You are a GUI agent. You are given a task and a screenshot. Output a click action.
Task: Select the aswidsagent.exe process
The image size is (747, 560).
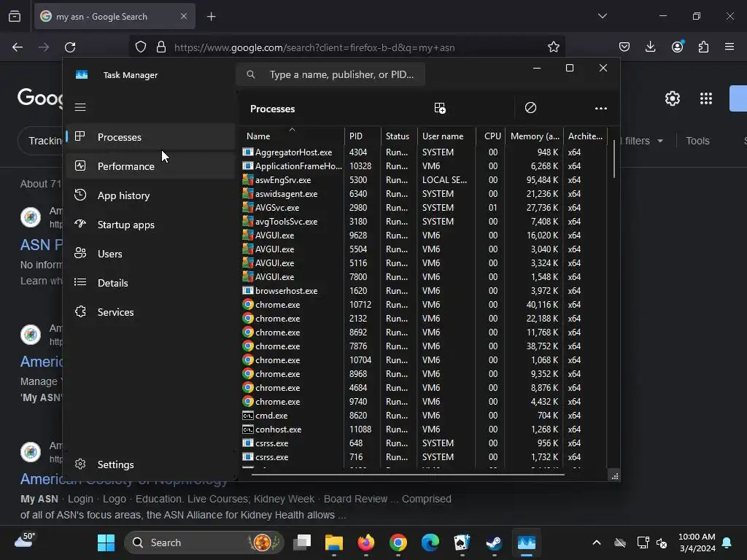click(424, 194)
